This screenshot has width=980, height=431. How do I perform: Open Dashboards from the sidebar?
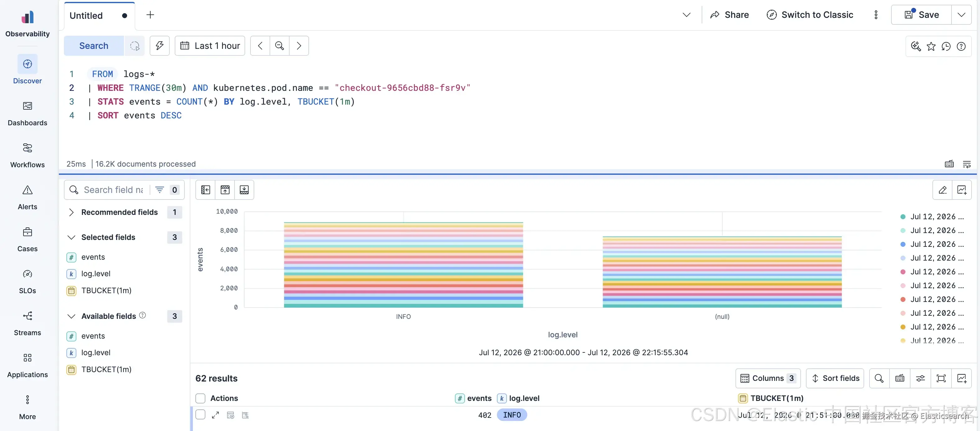pyautogui.click(x=27, y=113)
